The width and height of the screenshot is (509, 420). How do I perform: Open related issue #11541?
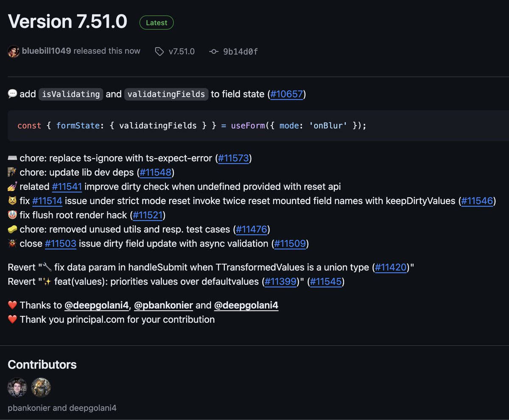coord(67,187)
